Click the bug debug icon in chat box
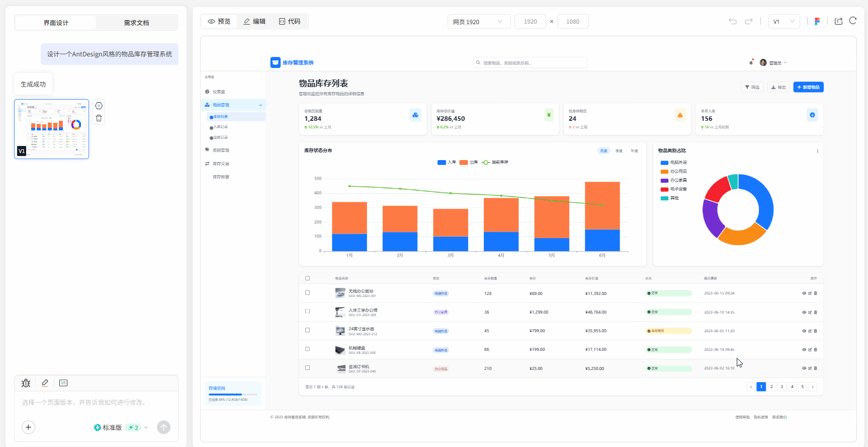Screen dimensions: 868x447 26,383
